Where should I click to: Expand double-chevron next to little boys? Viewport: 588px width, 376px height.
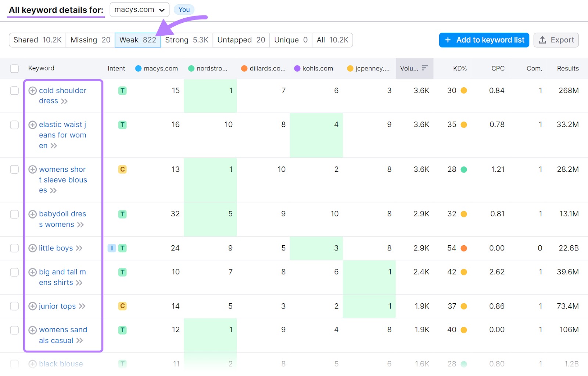(x=79, y=249)
